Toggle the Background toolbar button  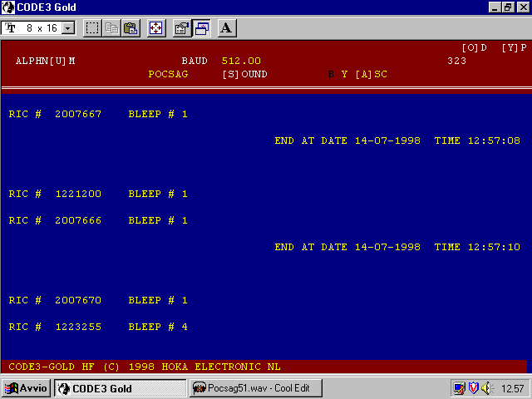click(201, 28)
